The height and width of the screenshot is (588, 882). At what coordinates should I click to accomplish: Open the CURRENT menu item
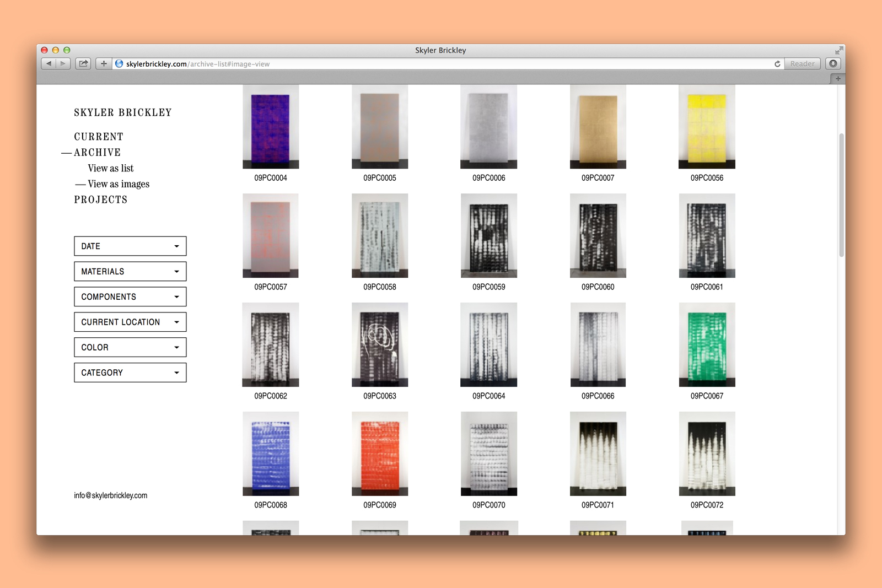[99, 137]
